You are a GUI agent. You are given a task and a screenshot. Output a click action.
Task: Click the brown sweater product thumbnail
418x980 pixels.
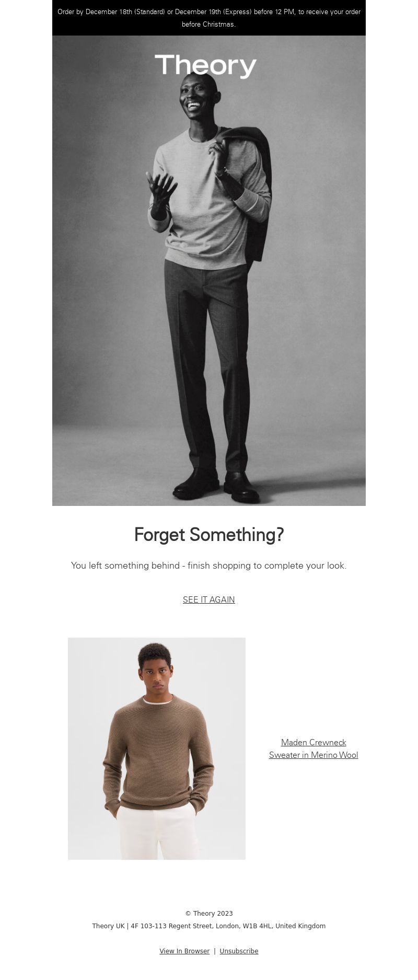pyautogui.click(x=157, y=748)
